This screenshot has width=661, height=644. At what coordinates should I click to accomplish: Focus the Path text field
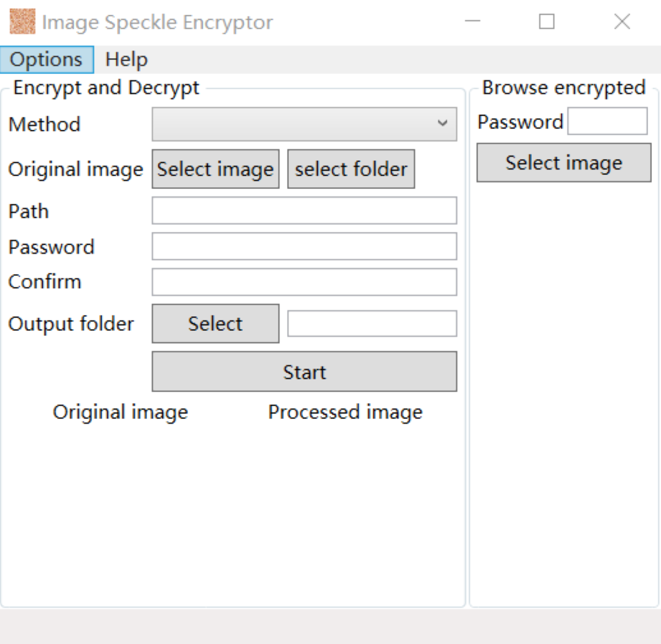pos(304,211)
